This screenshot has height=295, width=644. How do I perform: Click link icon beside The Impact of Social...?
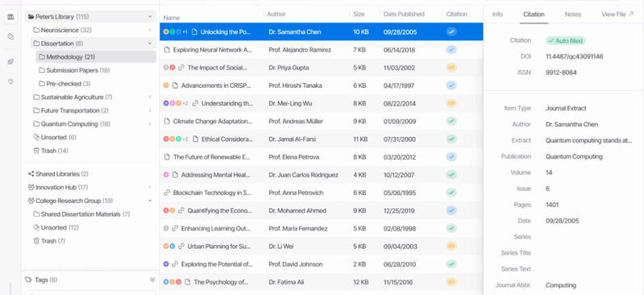point(181,68)
